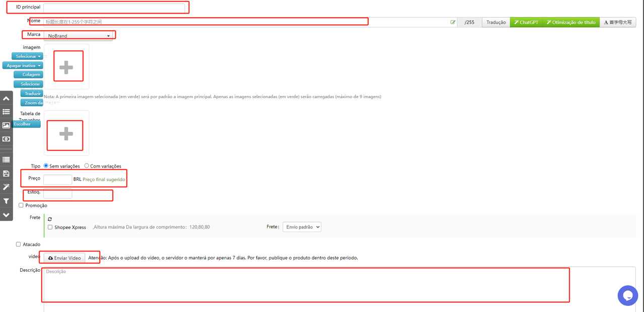Tick the Shopee Xpress checkbox
The image size is (644, 312).
pos(50,227)
